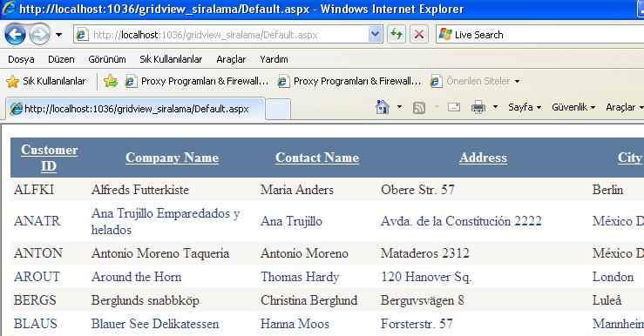Click the red Stop loading icon
The width and height of the screenshot is (644, 336).
tap(419, 35)
